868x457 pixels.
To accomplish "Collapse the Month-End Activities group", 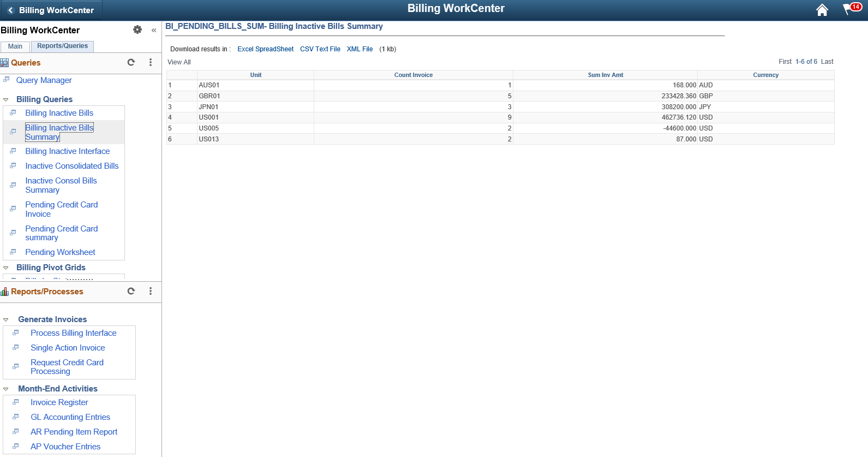I will (x=6, y=389).
